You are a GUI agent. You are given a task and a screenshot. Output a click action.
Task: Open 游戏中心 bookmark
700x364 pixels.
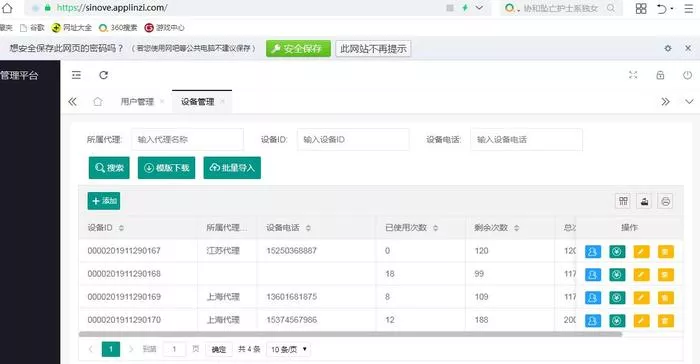164,28
